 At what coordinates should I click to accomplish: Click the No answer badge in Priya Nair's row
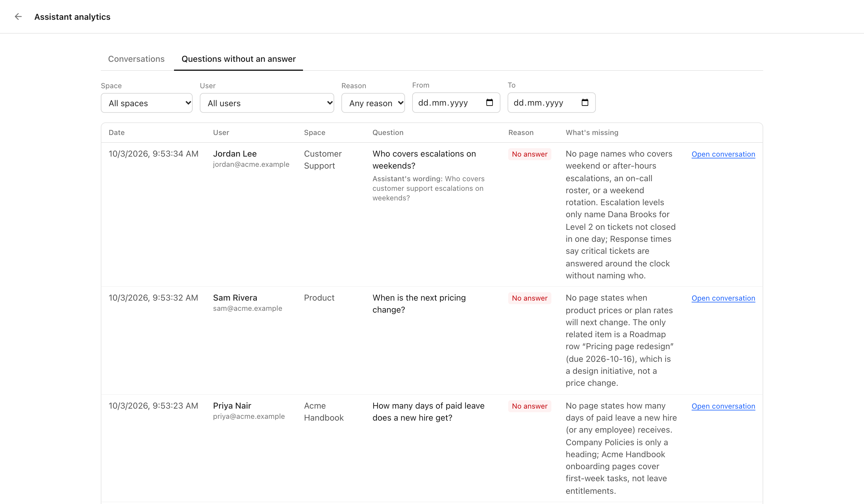(x=529, y=406)
